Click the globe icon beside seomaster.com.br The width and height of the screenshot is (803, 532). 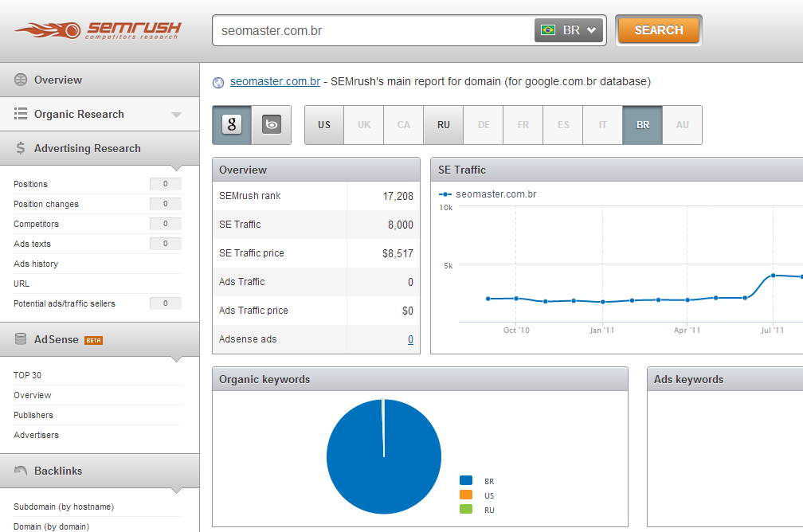pyautogui.click(x=218, y=83)
